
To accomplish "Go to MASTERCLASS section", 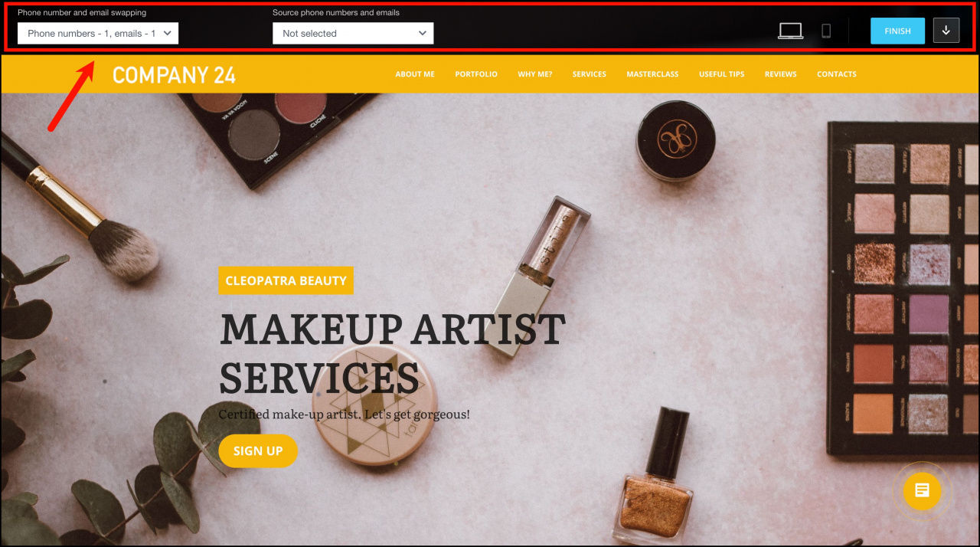I will [652, 74].
